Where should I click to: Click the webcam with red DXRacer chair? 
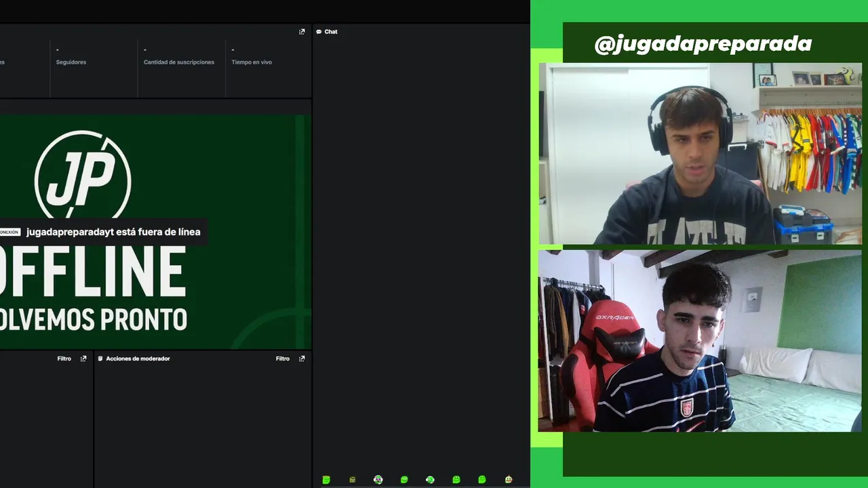point(700,341)
